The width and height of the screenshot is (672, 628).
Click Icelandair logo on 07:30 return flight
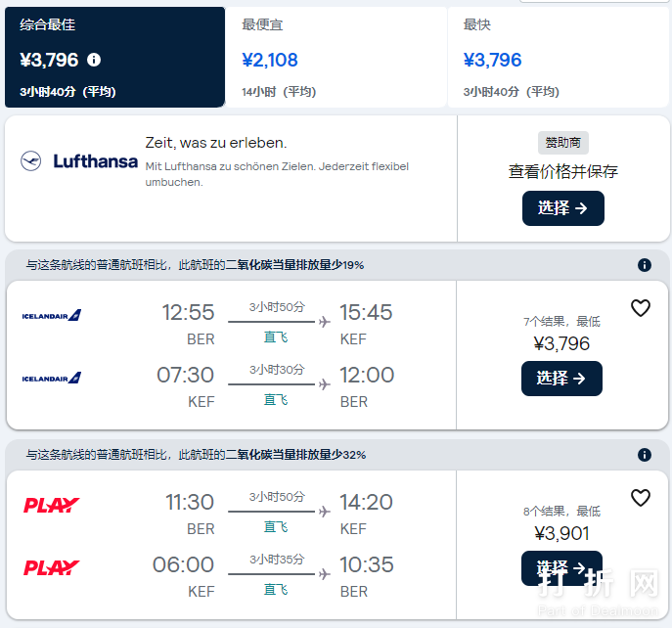pyautogui.click(x=52, y=378)
